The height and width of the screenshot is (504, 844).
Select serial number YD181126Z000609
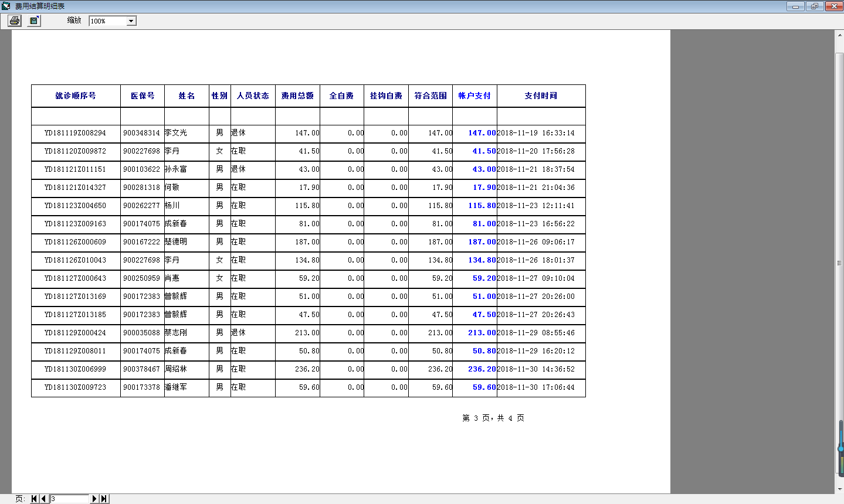point(76,242)
